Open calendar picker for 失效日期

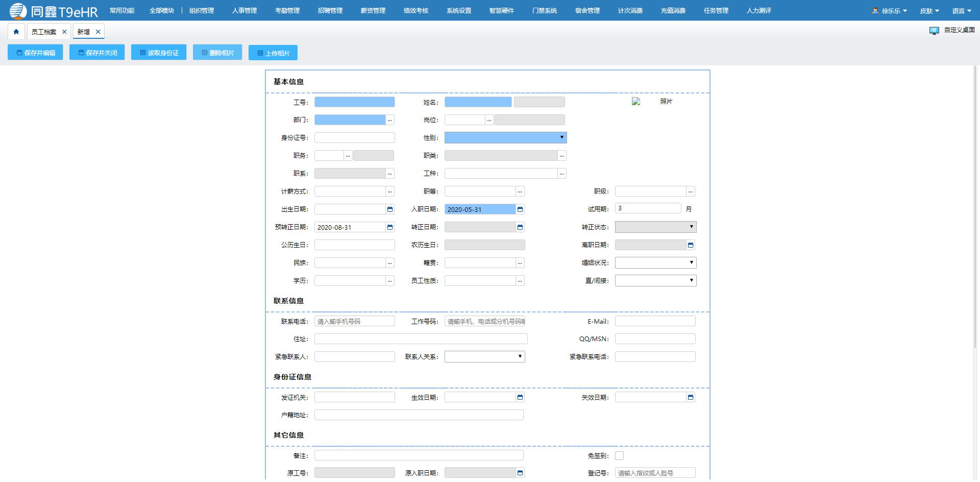tap(691, 397)
